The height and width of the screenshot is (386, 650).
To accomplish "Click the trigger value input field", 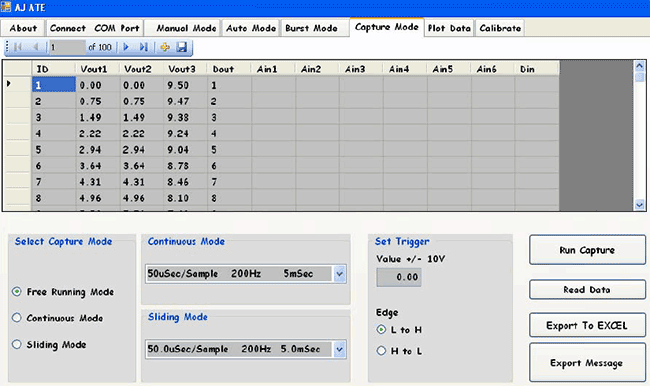I will pos(399,277).
